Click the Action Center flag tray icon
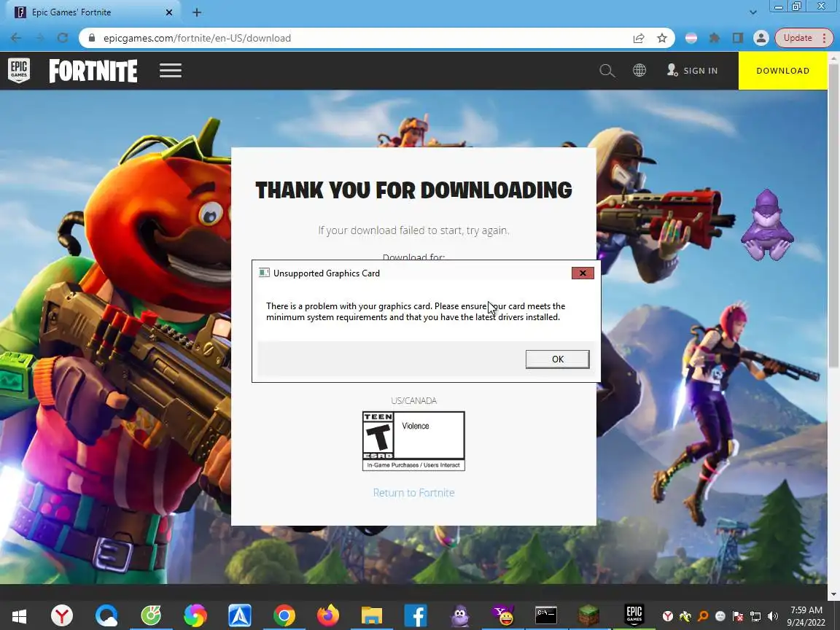The image size is (840, 630). (x=738, y=616)
